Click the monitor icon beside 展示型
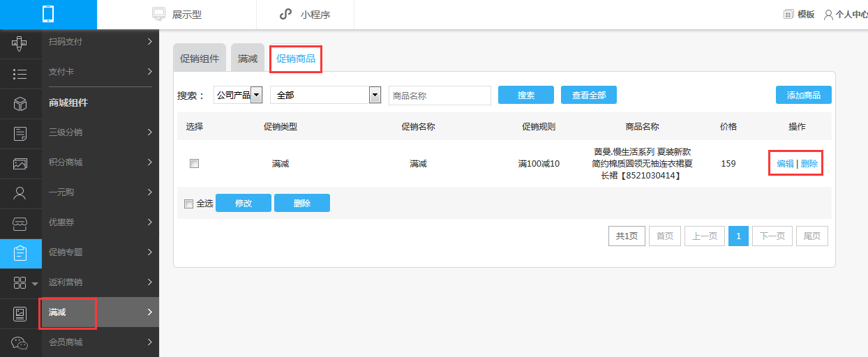 (158, 14)
